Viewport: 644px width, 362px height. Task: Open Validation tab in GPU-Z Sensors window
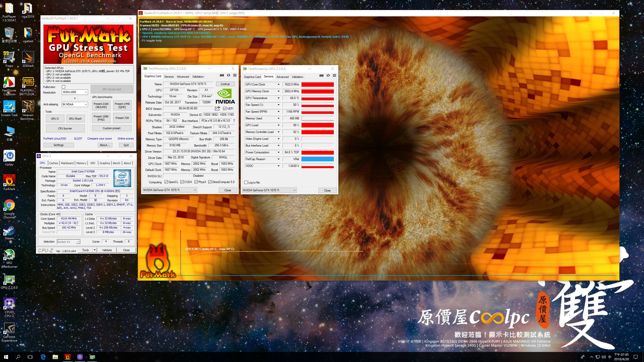(x=297, y=77)
